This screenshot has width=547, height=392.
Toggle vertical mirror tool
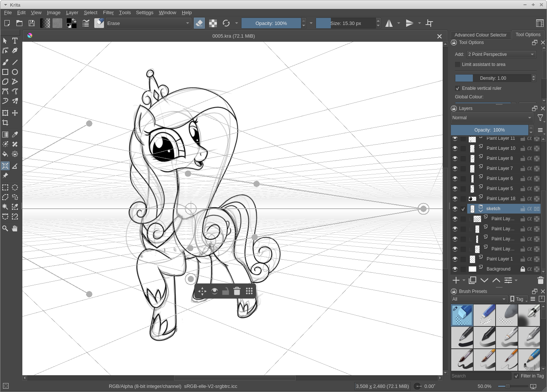410,23
